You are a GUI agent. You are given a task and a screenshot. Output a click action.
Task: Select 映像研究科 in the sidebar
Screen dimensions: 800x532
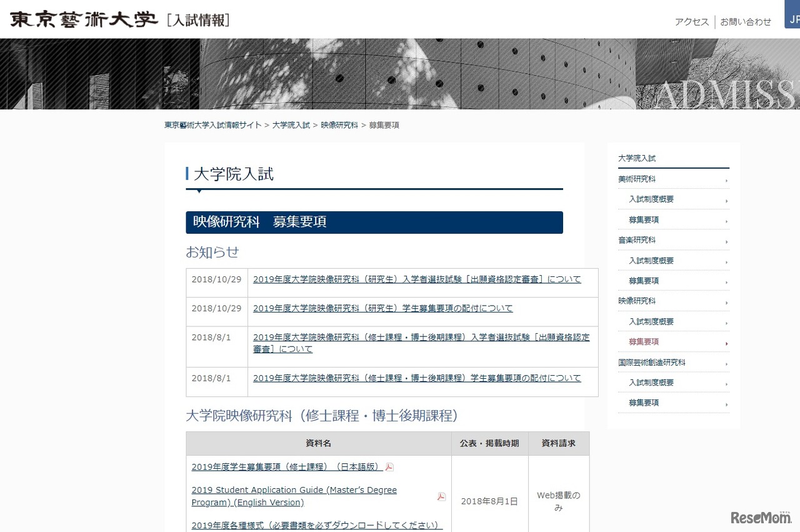pyautogui.click(x=637, y=301)
